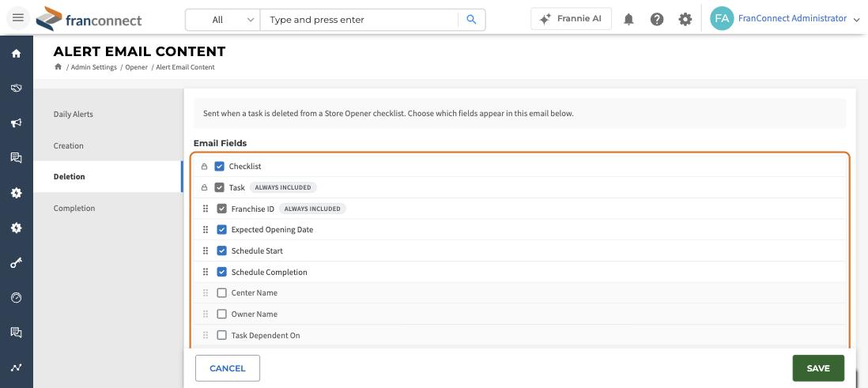Switch to the Creation tab

pos(108,145)
